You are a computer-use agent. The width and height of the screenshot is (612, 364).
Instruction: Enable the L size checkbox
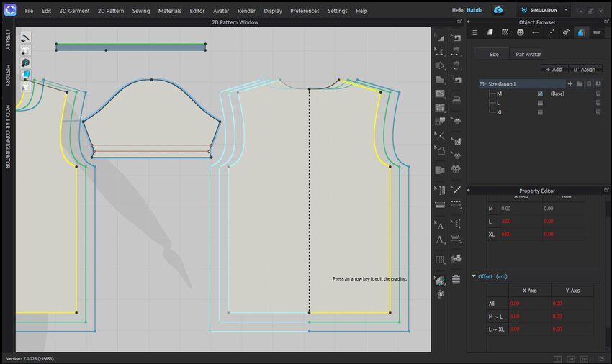(x=540, y=103)
